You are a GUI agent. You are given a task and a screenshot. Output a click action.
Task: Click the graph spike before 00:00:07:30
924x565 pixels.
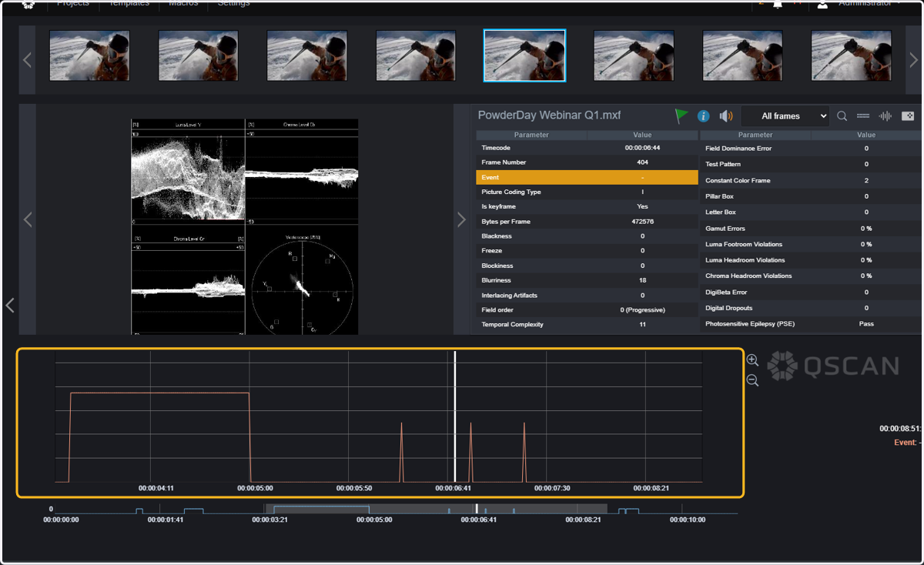(524, 452)
